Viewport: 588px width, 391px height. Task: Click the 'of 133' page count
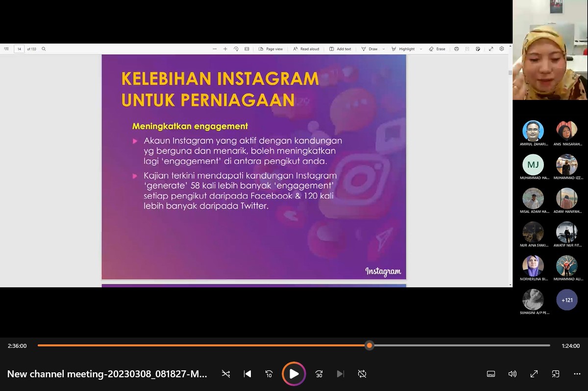[32, 49]
